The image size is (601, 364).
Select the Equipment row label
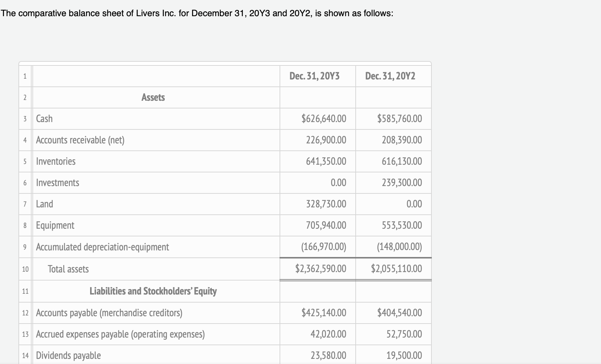(x=55, y=225)
